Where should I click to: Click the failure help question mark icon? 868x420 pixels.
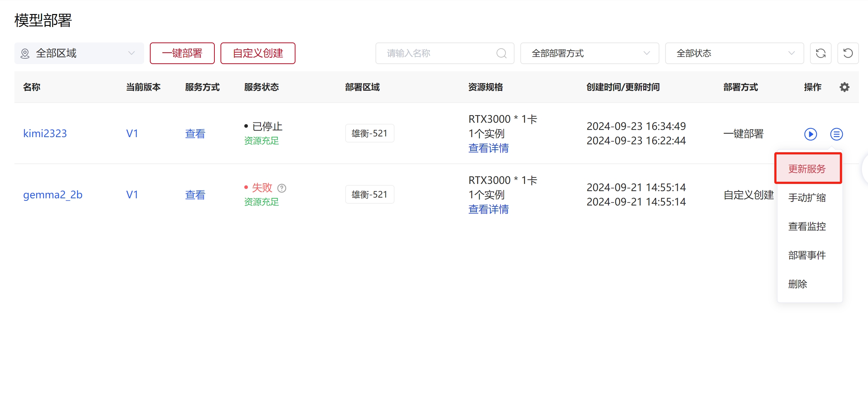point(282,188)
